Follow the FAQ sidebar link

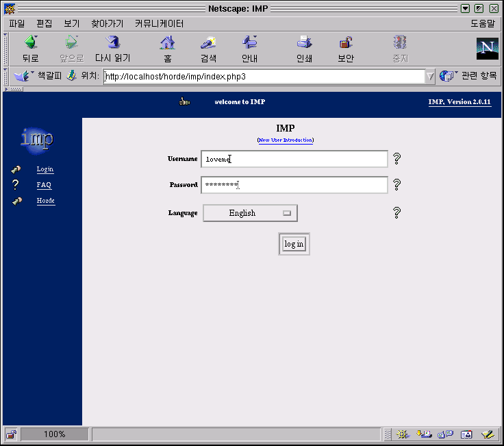pos(44,185)
